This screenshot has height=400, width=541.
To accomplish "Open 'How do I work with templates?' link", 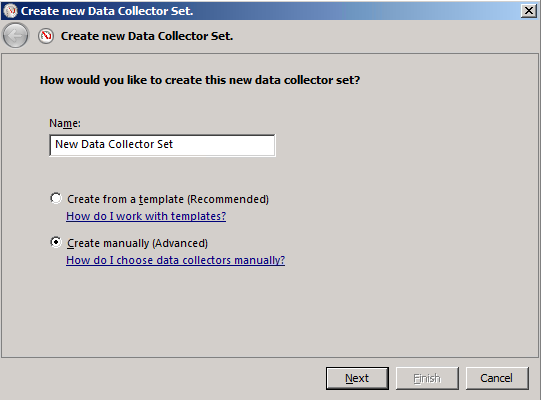I will (x=146, y=216).
